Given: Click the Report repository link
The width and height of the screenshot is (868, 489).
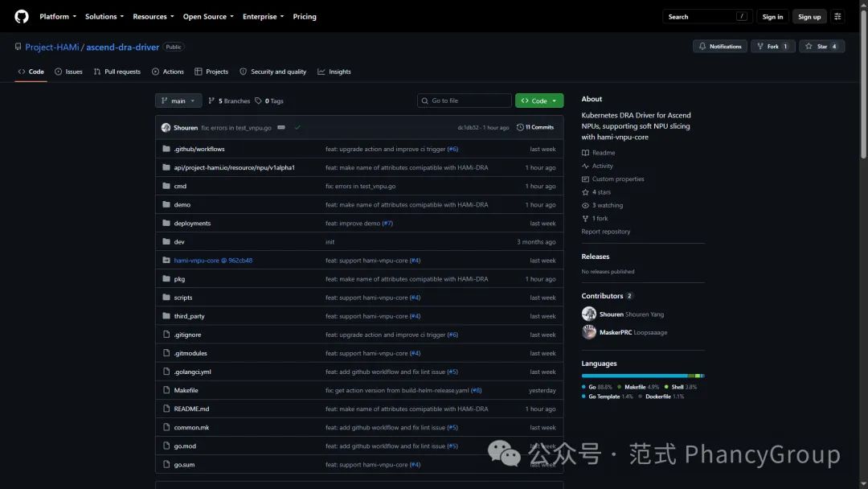Looking at the screenshot, I should (606, 232).
